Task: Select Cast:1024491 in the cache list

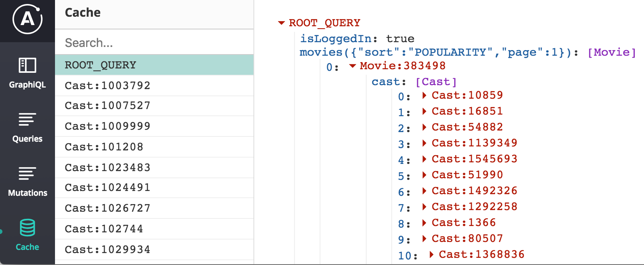Action: 154,188
